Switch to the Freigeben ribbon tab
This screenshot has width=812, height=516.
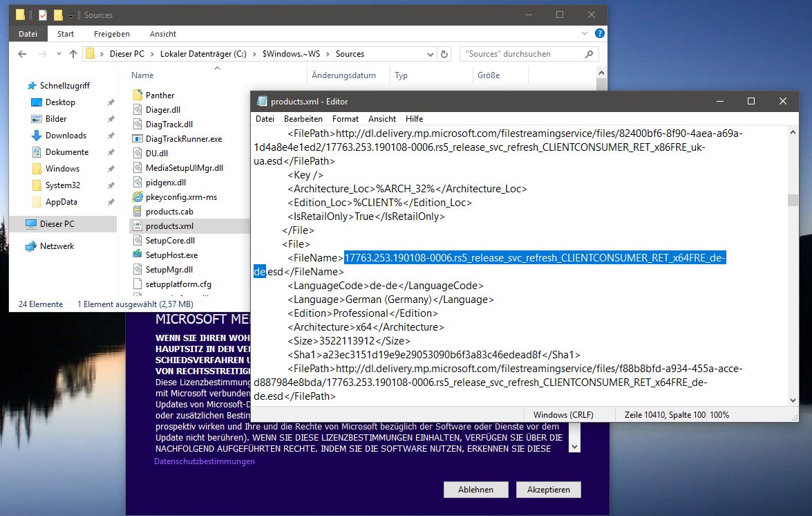(112, 34)
